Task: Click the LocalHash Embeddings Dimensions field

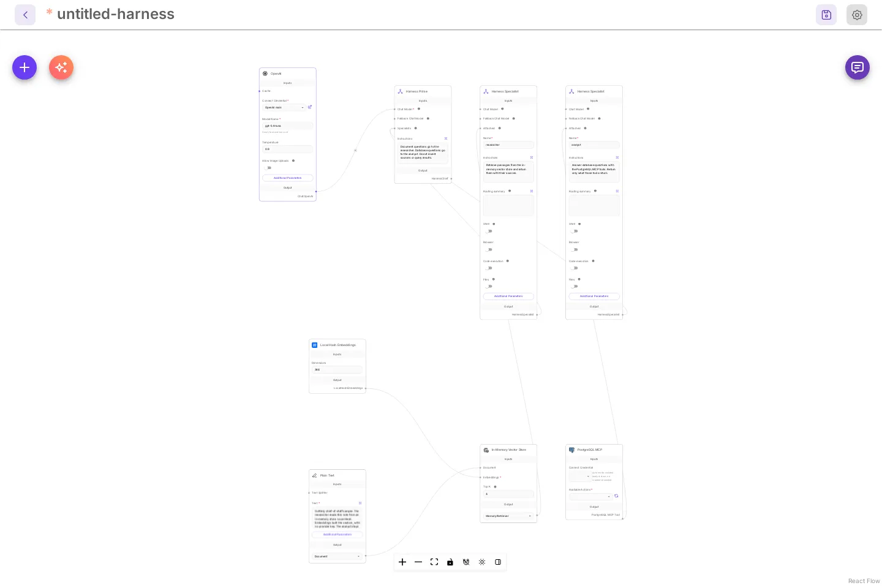Action: click(x=337, y=369)
